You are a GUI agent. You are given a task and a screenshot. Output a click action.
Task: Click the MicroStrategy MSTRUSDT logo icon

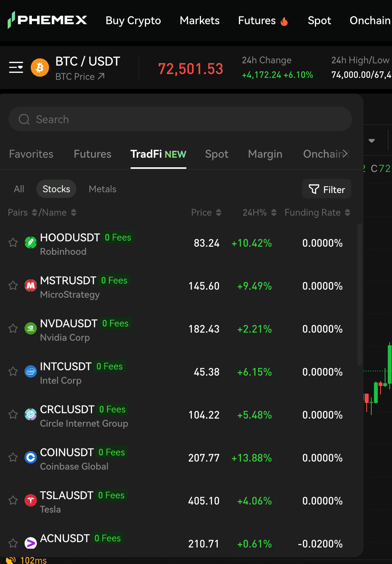coord(31,285)
